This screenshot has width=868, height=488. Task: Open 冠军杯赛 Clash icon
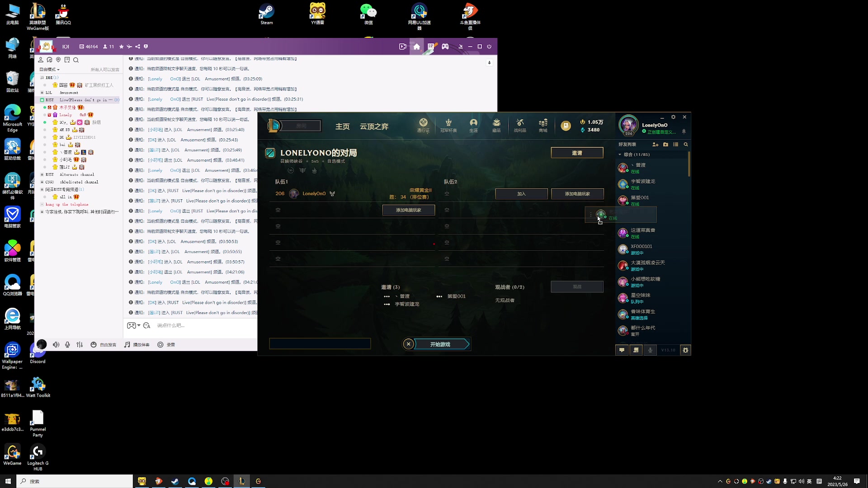[x=448, y=125]
